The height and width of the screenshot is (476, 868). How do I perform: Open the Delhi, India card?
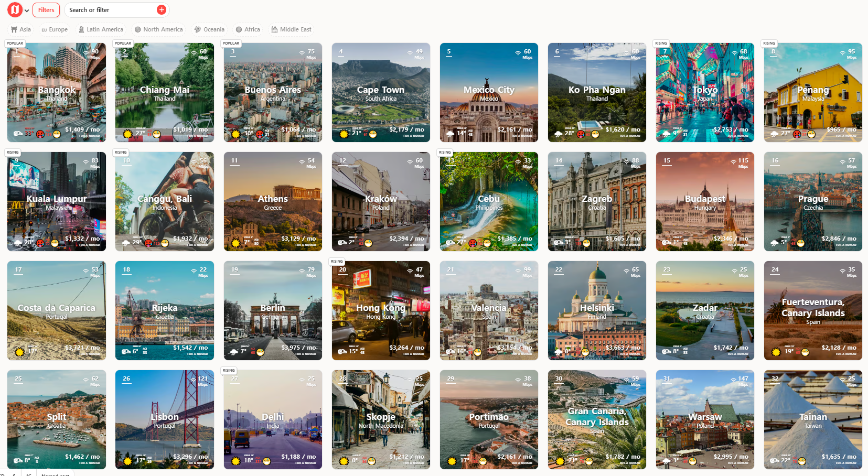click(273, 419)
